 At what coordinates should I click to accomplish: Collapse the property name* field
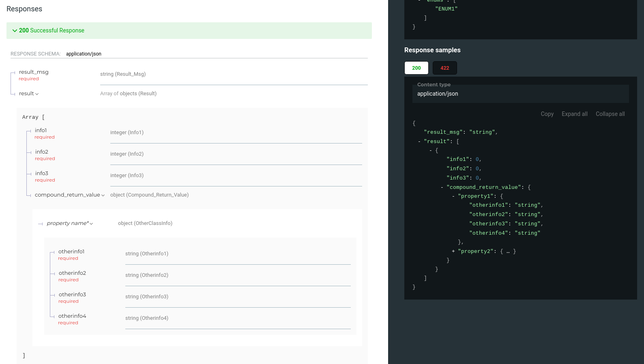(70, 223)
